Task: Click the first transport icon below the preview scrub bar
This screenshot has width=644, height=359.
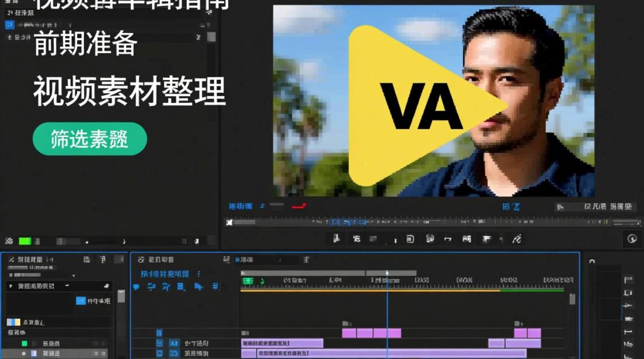Action: (337, 238)
